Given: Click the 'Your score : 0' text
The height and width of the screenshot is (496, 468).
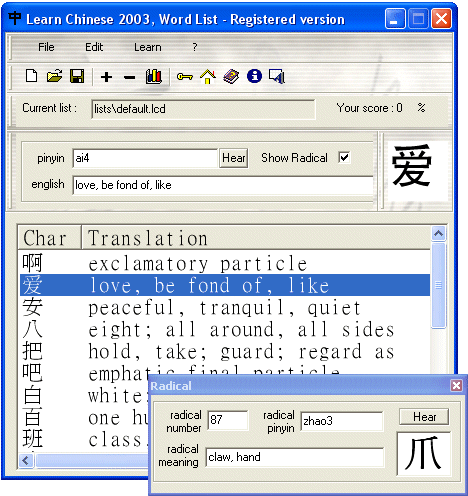Looking at the screenshot, I should click(369, 108).
